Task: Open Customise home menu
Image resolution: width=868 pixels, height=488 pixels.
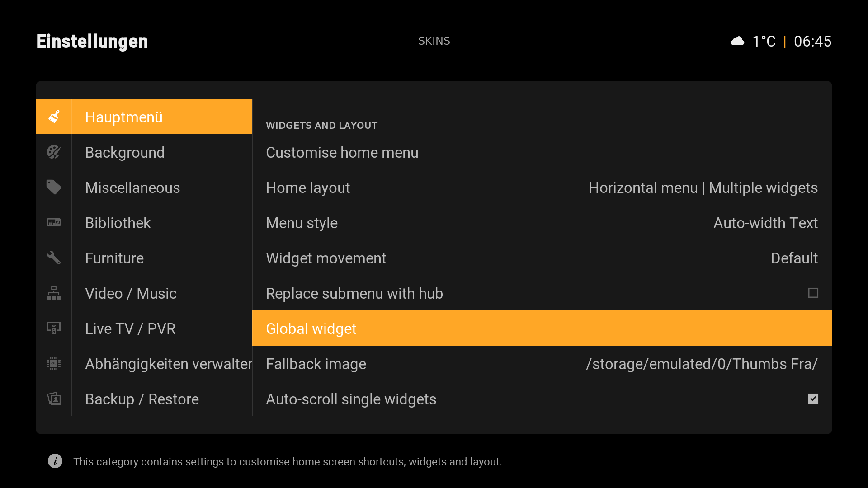Action: pyautogui.click(x=542, y=152)
